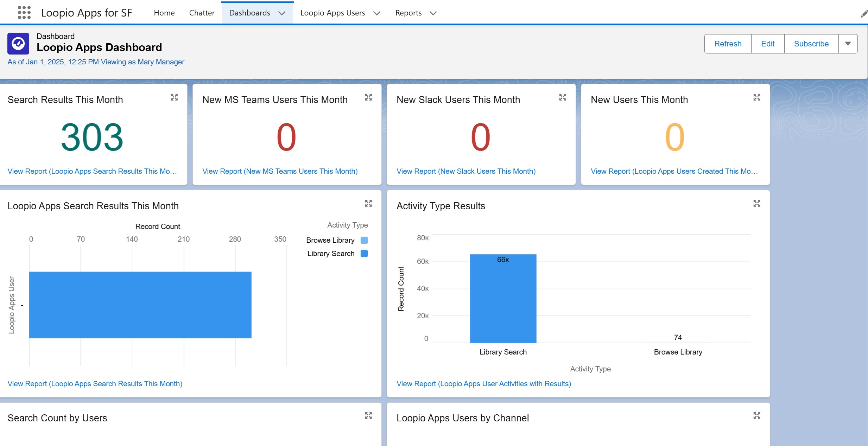Open the Dashboards tab dropdown chevron
Image resolution: width=868 pixels, height=446 pixels.
point(282,13)
